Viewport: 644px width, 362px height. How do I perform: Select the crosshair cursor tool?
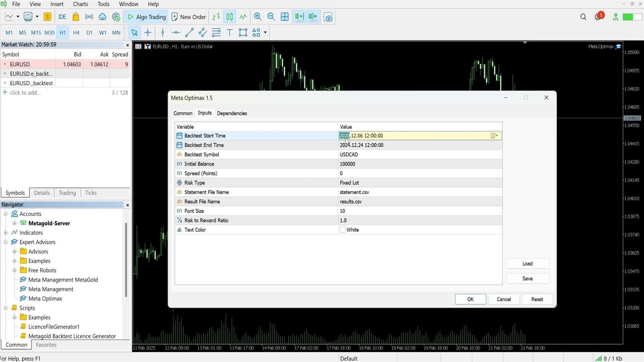click(x=148, y=33)
